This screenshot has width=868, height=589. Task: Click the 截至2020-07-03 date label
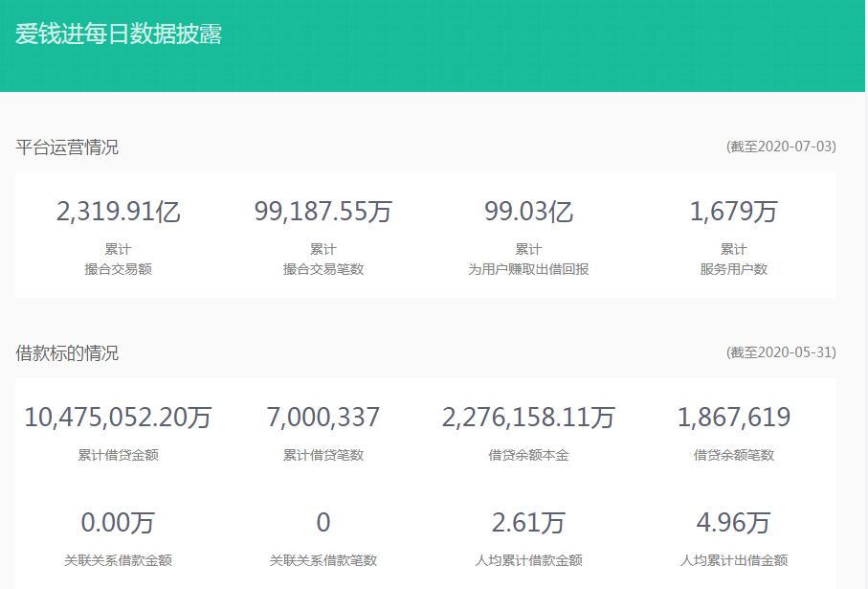[x=782, y=147]
